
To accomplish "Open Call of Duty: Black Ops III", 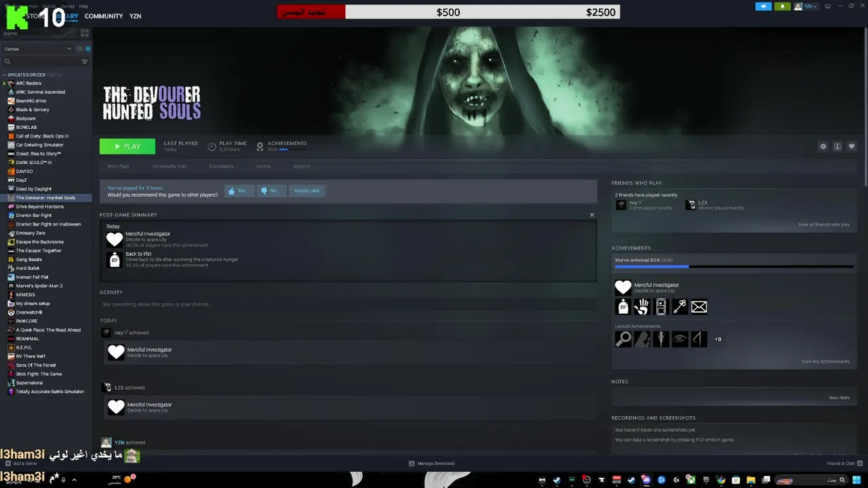I will pos(42,136).
